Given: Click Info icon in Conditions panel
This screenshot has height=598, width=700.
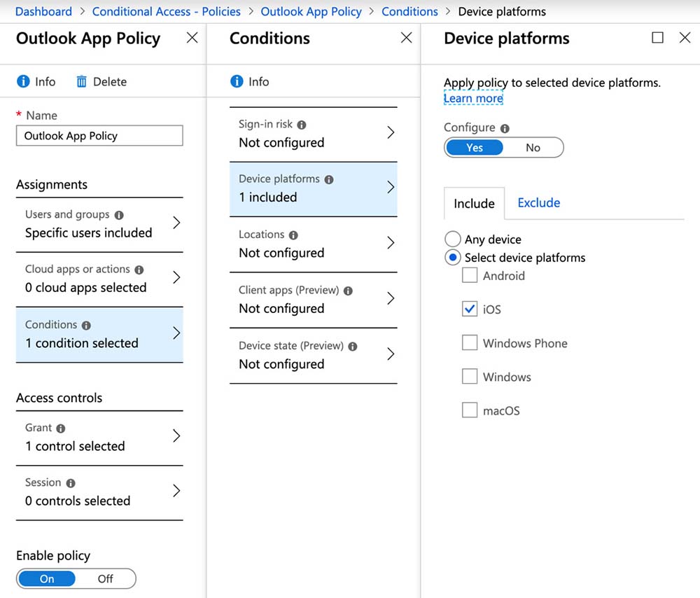Looking at the screenshot, I should click(x=237, y=82).
